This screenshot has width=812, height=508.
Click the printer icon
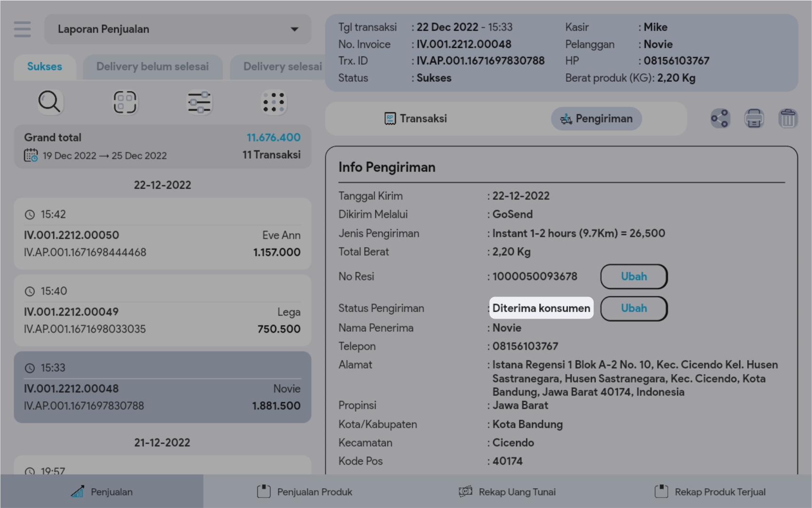tap(754, 118)
